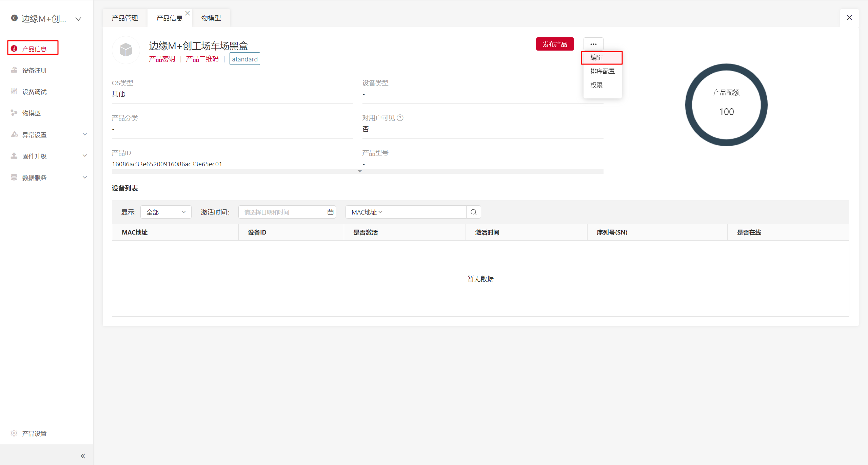Open the 设备注册 sidebar item
Image resolution: width=868 pixels, height=465 pixels.
click(34, 70)
